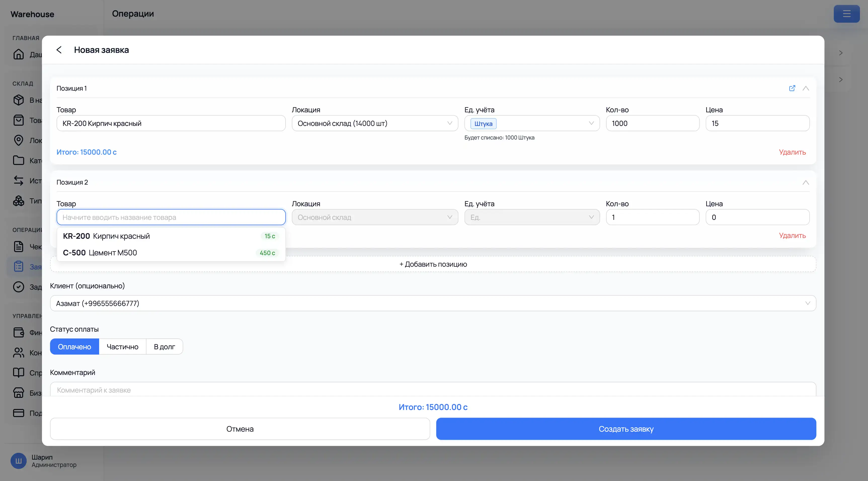Click the Отмена button
This screenshot has width=868, height=481.
coord(240,429)
